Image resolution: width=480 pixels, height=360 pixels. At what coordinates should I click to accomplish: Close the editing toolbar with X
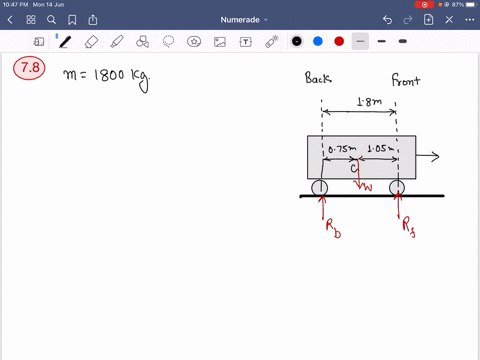(x=449, y=20)
